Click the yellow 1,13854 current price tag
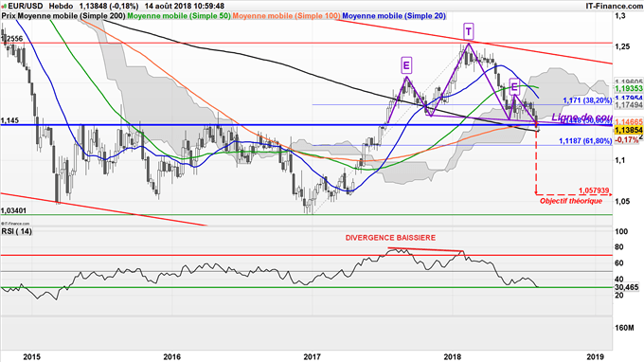The image size is (644, 362). (629, 130)
